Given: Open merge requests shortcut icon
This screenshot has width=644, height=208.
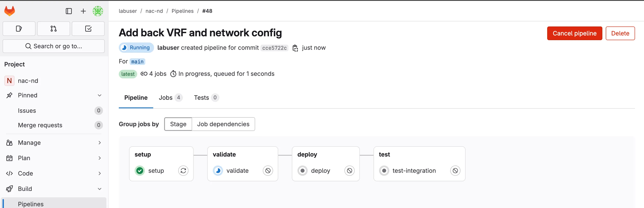Looking at the screenshot, I should (x=53, y=29).
